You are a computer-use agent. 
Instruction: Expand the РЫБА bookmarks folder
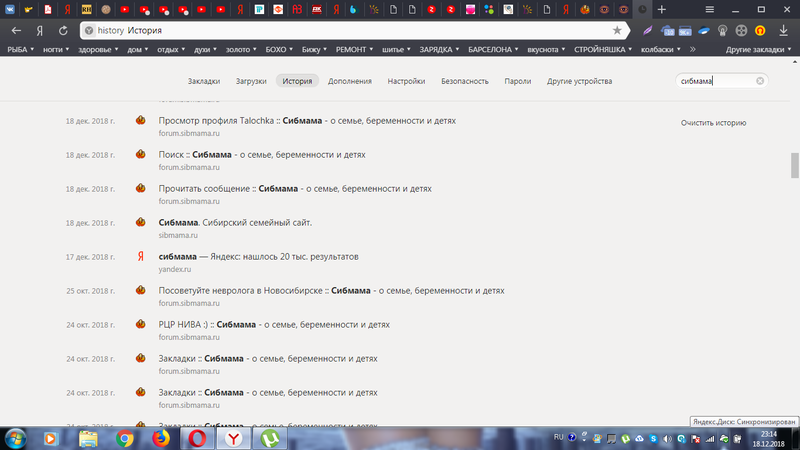pos(20,49)
